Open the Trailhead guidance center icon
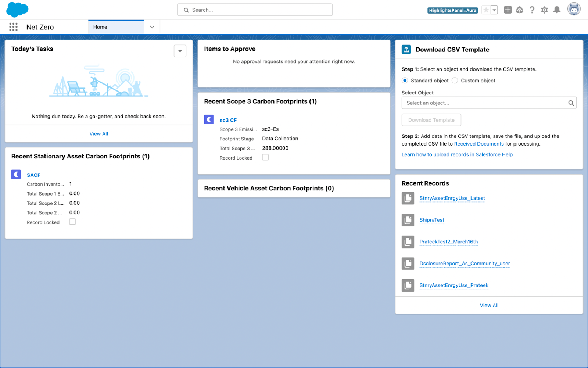The width and height of the screenshot is (588, 368). (520, 10)
